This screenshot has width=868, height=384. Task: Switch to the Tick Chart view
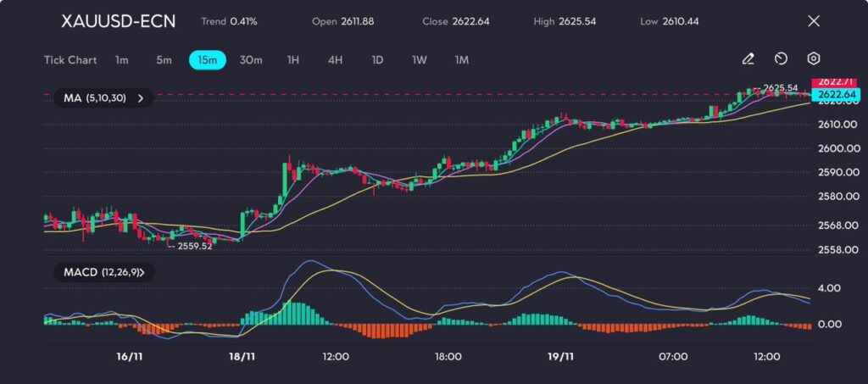tap(70, 60)
